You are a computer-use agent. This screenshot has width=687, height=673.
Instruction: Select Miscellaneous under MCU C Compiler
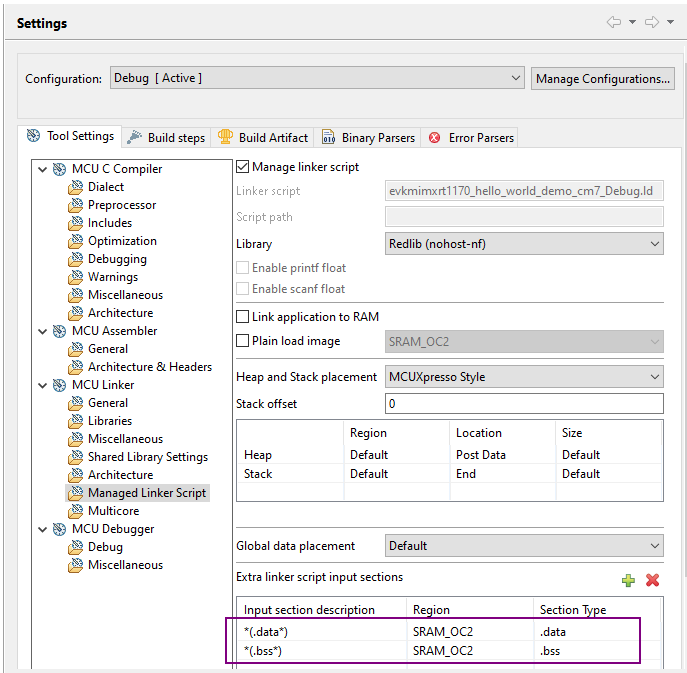point(125,295)
